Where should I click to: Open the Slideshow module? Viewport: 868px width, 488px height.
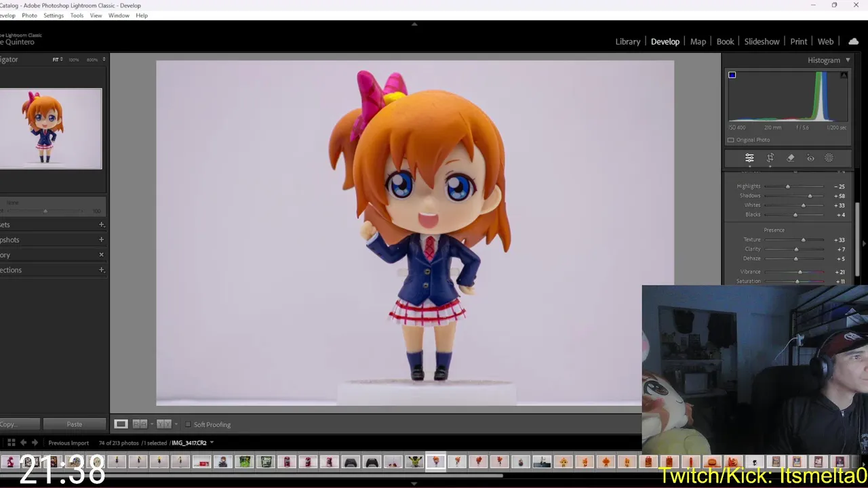coord(762,41)
